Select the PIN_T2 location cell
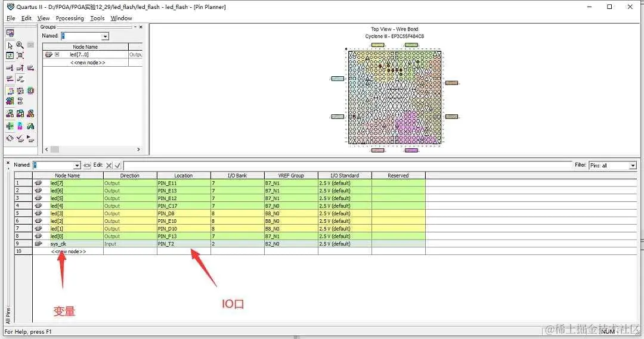644x339 pixels. coord(184,244)
